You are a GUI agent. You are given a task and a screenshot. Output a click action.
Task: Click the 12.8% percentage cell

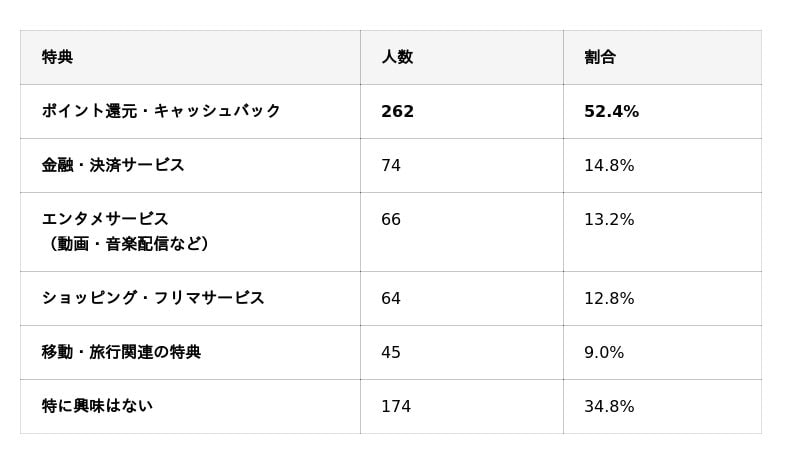tap(609, 299)
